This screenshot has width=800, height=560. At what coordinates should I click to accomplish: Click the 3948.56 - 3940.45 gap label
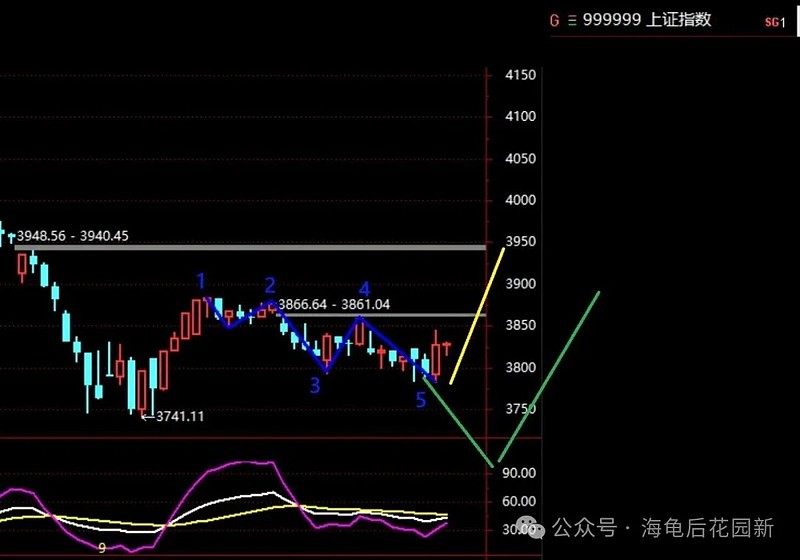point(72,236)
